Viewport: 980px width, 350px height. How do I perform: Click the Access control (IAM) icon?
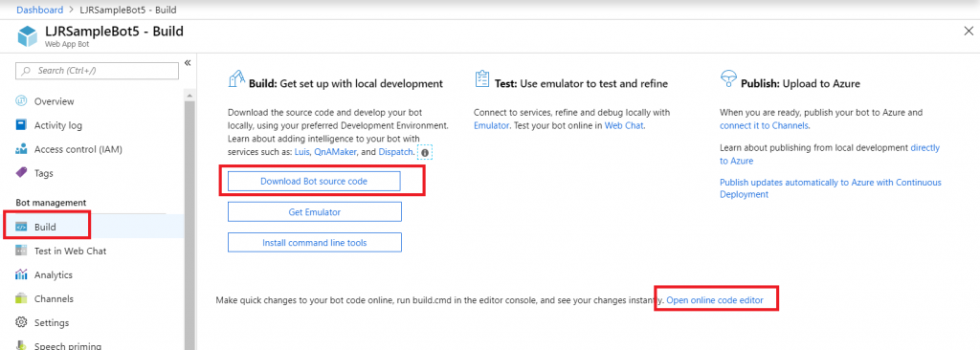[21, 149]
